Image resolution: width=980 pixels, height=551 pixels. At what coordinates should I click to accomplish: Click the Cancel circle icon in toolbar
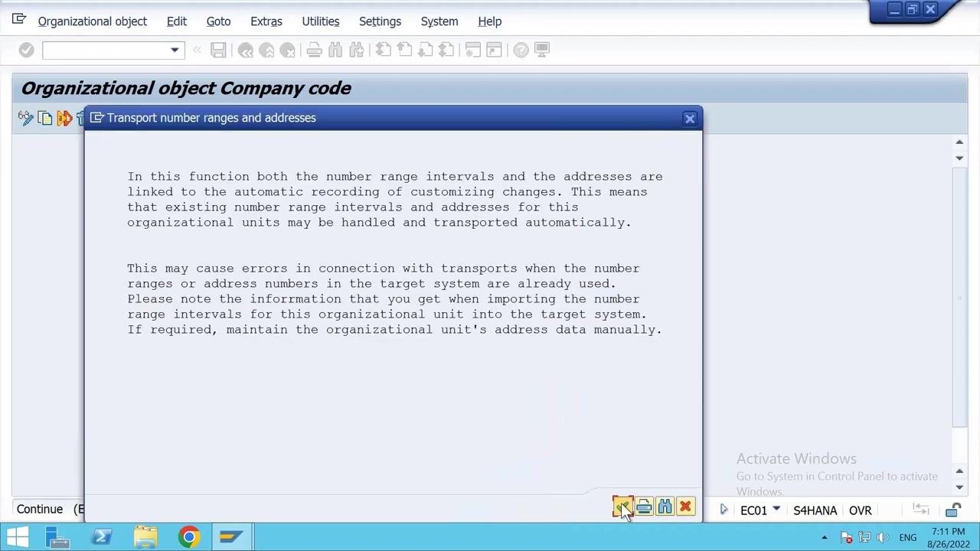point(288,51)
